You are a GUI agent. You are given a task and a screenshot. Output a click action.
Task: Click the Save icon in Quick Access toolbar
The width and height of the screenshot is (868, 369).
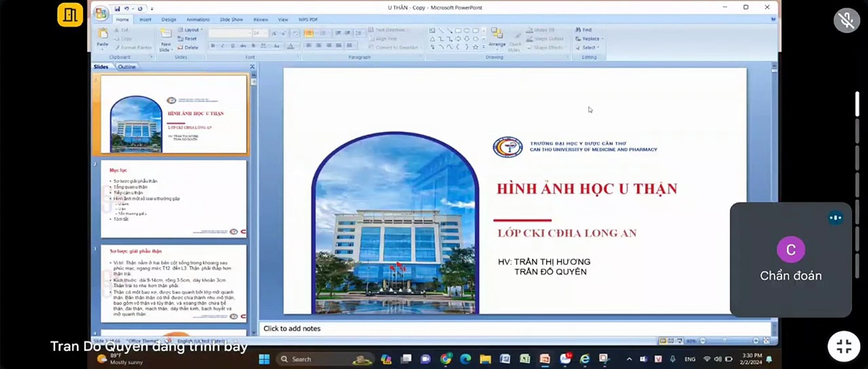coord(117,9)
